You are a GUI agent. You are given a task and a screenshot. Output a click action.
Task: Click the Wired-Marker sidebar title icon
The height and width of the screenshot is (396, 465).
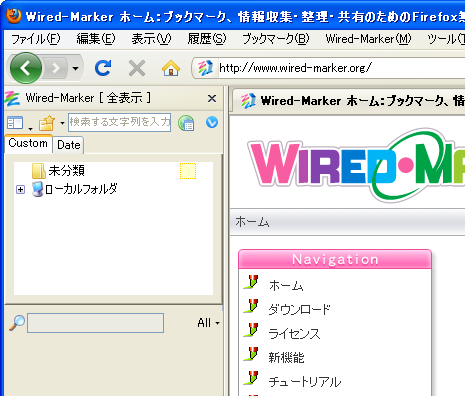(13, 99)
